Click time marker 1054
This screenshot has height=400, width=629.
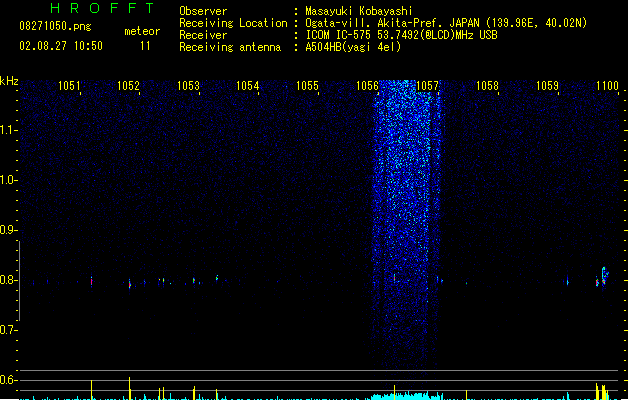tap(248, 86)
